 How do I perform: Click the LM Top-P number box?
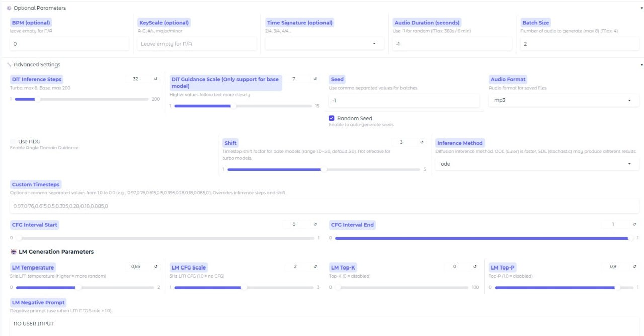(x=616, y=267)
